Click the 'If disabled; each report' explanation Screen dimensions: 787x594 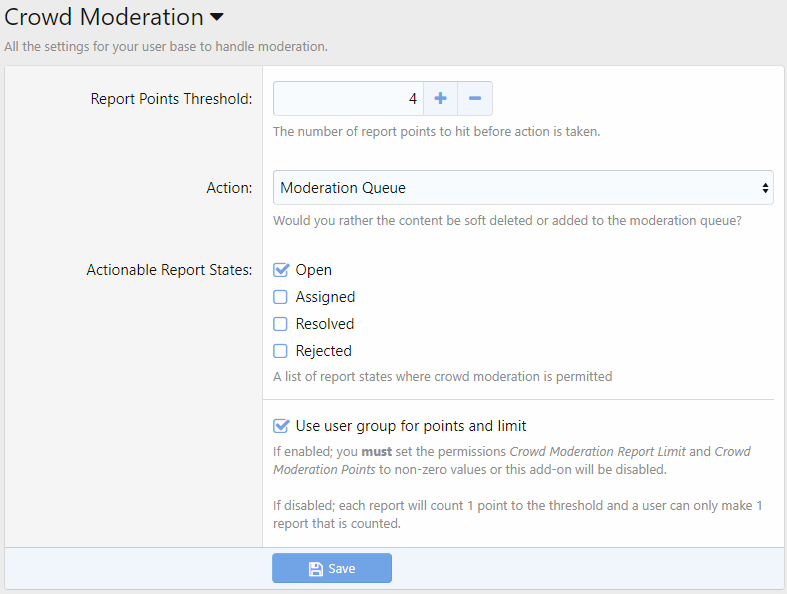[517, 515]
